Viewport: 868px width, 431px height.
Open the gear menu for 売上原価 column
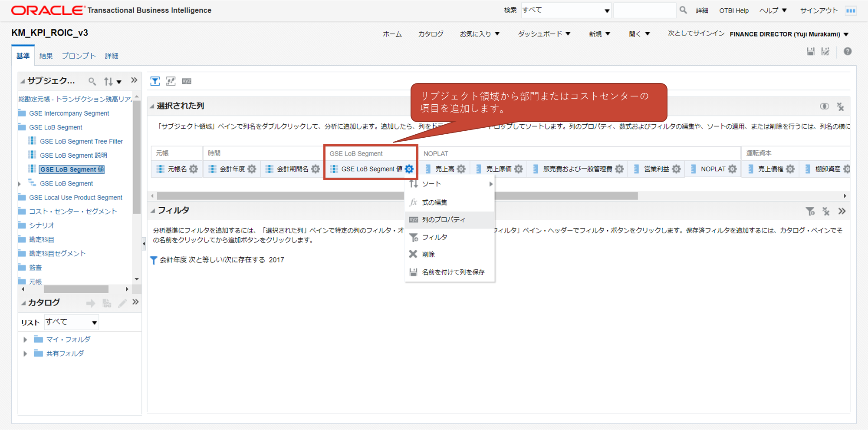click(x=518, y=169)
